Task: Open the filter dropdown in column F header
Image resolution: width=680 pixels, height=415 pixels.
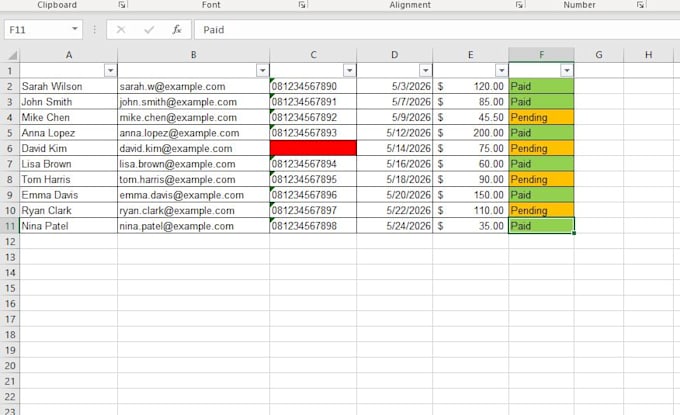Action: tap(567, 70)
